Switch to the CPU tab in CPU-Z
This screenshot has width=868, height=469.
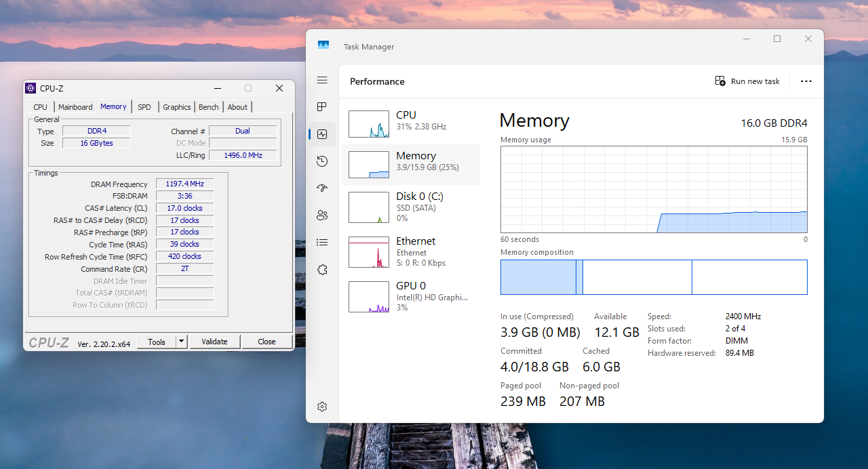41,107
